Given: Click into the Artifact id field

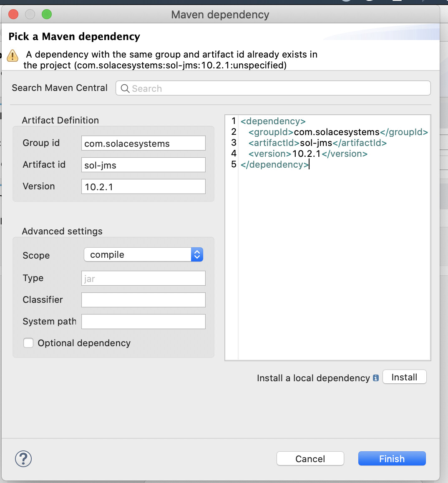Looking at the screenshot, I should coord(143,165).
